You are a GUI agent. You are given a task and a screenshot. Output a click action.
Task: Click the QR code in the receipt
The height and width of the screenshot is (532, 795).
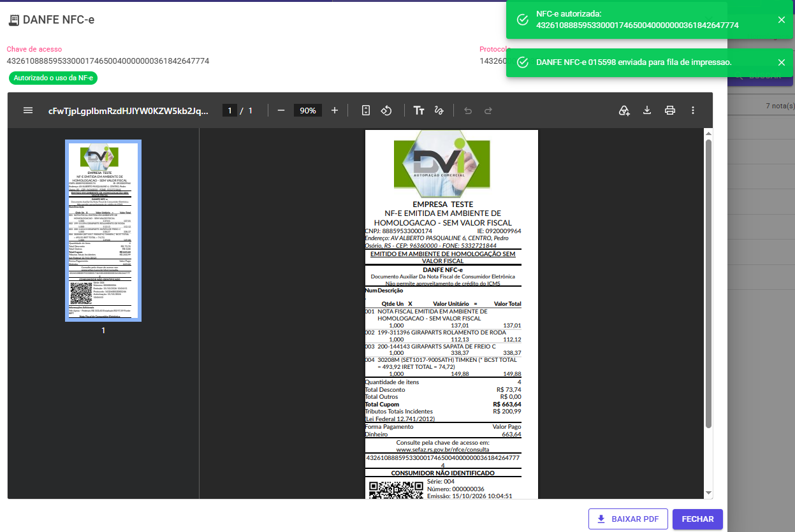pyautogui.click(x=397, y=489)
